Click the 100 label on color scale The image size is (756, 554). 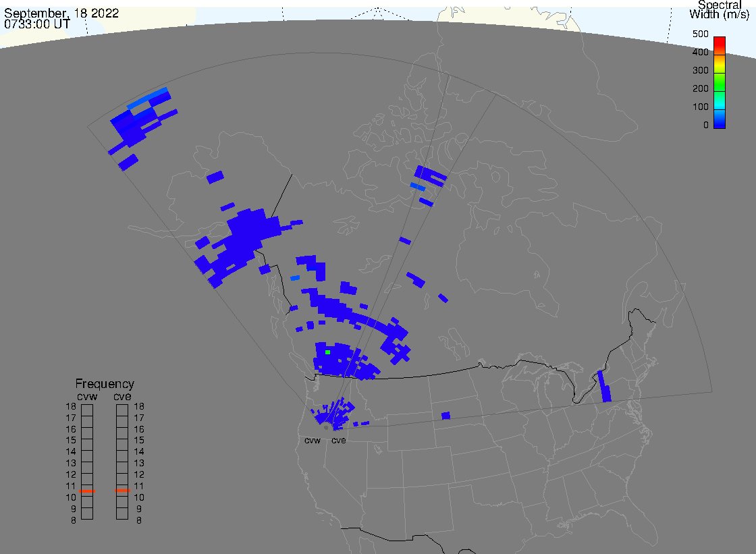tap(701, 107)
